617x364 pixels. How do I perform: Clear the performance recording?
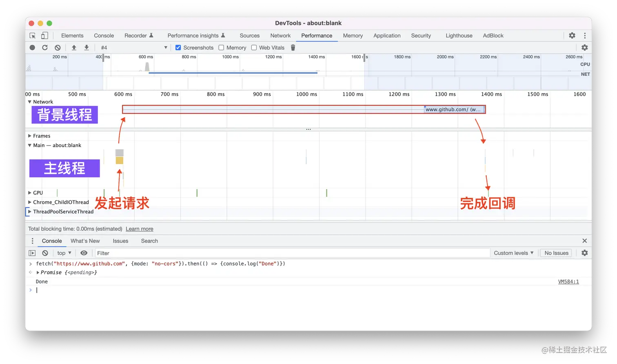(58, 48)
